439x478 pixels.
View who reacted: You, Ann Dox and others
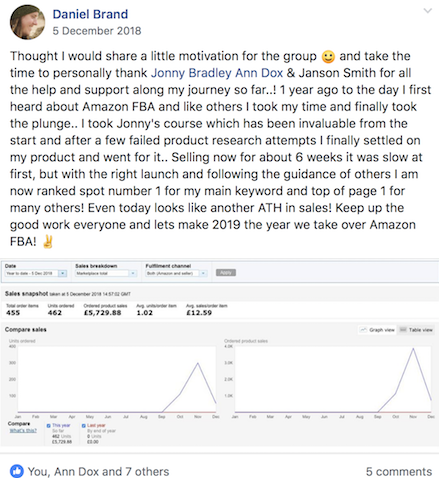[x=98, y=472]
